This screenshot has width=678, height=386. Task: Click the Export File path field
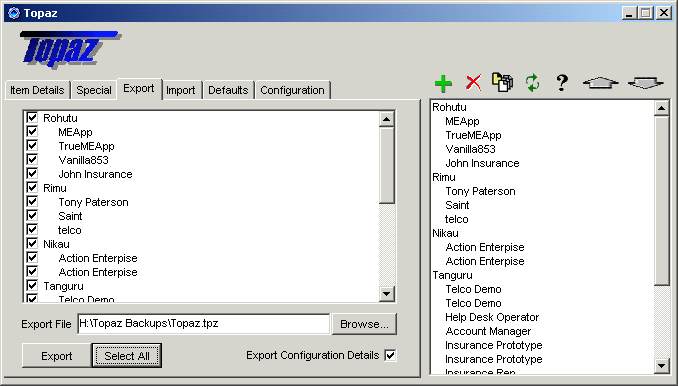click(204, 324)
